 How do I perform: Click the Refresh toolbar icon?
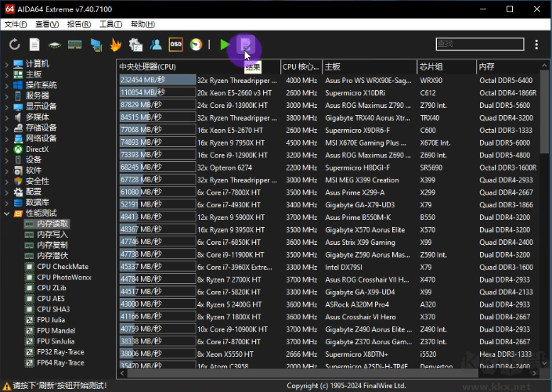pos(14,45)
